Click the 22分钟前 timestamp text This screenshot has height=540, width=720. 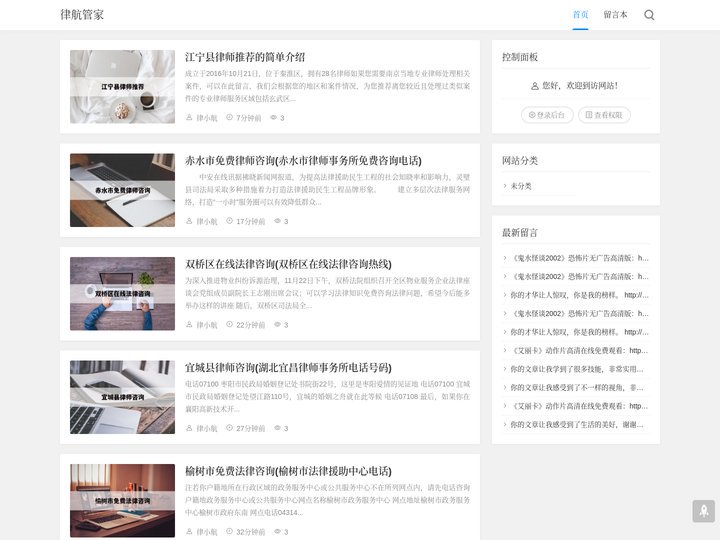[x=251, y=325]
